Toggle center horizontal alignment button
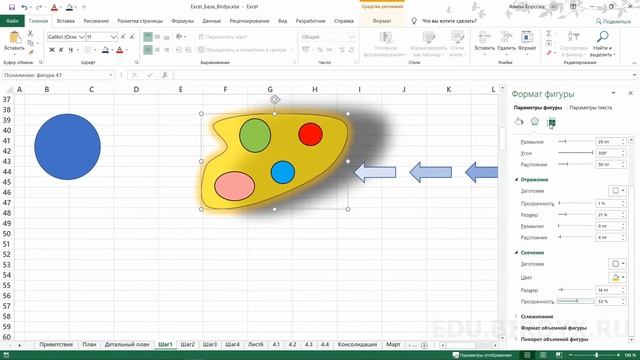 (x=157, y=50)
